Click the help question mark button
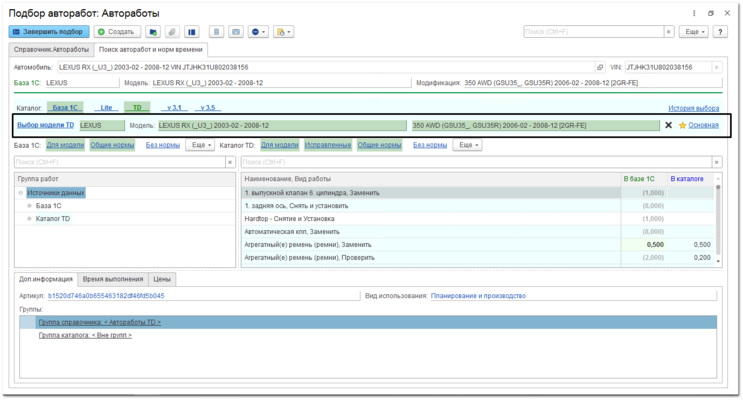 click(x=720, y=32)
